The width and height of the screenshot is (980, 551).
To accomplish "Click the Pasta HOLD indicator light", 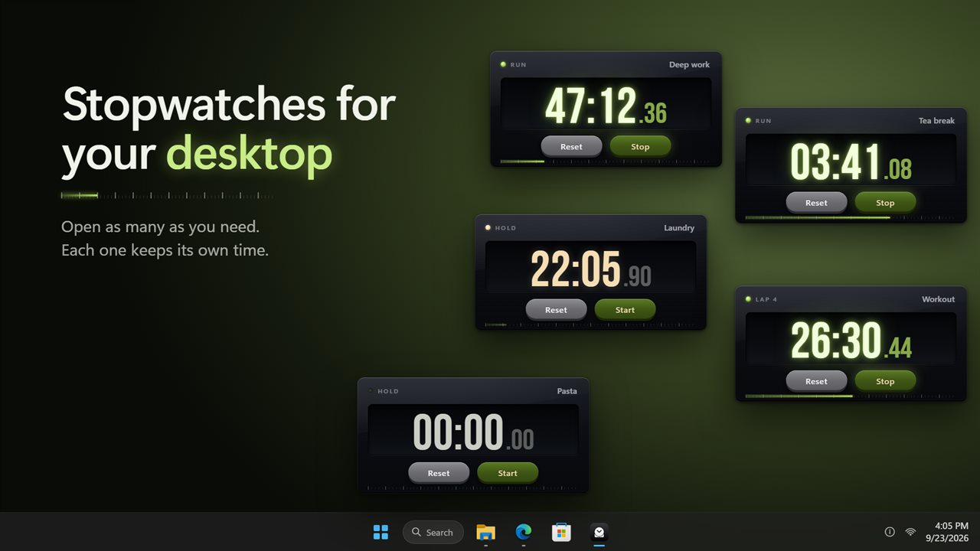I will coord(371,391).
